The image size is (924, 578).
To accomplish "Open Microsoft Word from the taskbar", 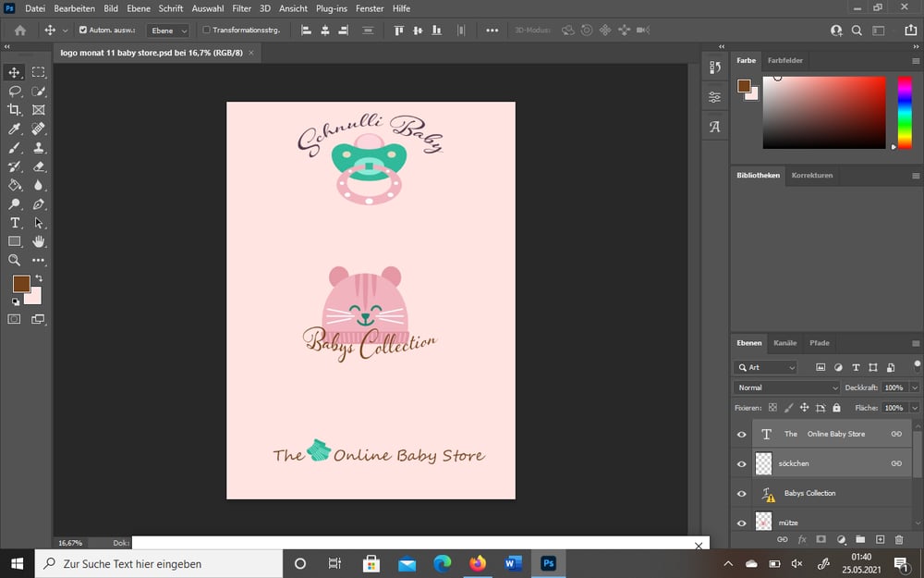I will [x=513, y=564].
